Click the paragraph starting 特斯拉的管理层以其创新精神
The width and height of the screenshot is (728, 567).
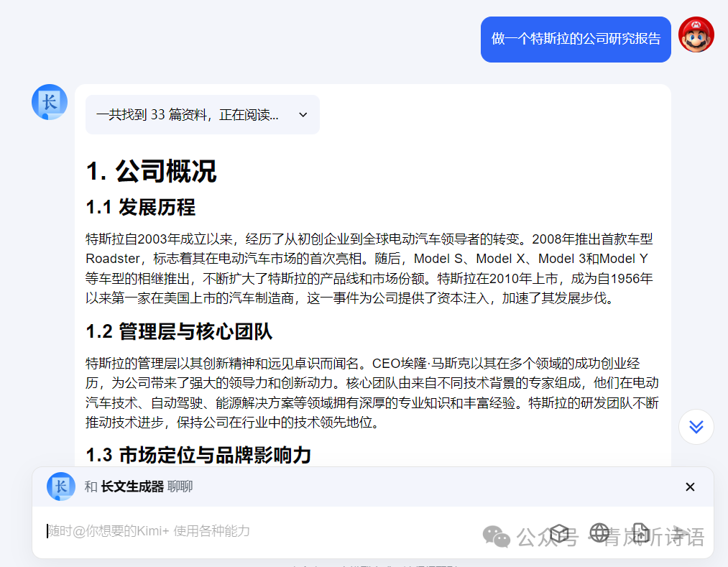(x=372, y=393)
